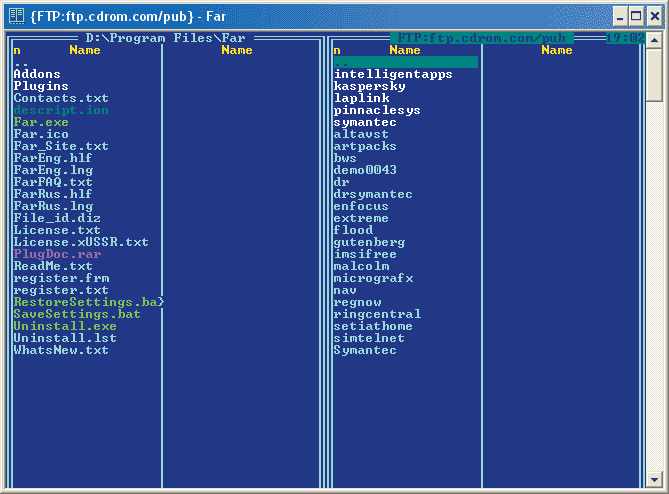
Task: Select descript.ion file
Action: [x=61, y=110]
